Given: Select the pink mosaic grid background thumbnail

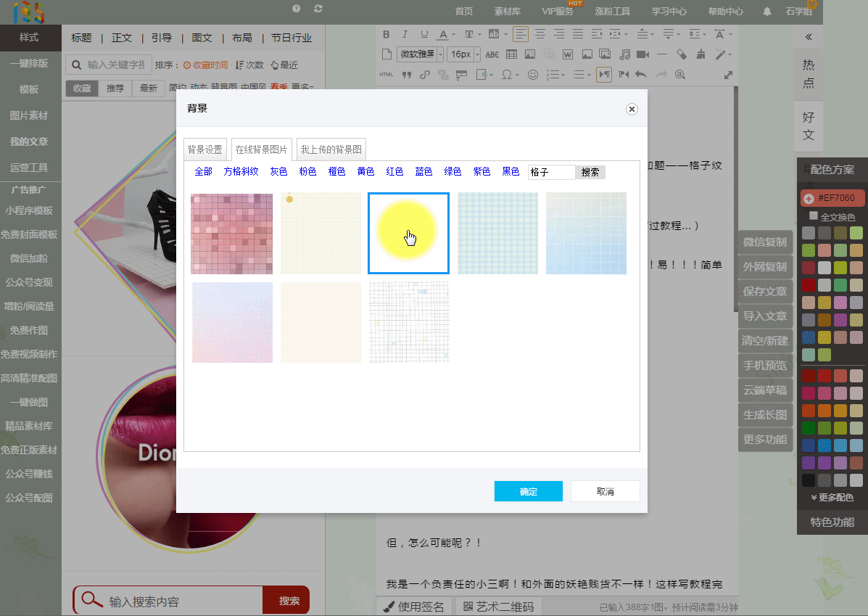Looking at the screenshot, I should [232, 234].
